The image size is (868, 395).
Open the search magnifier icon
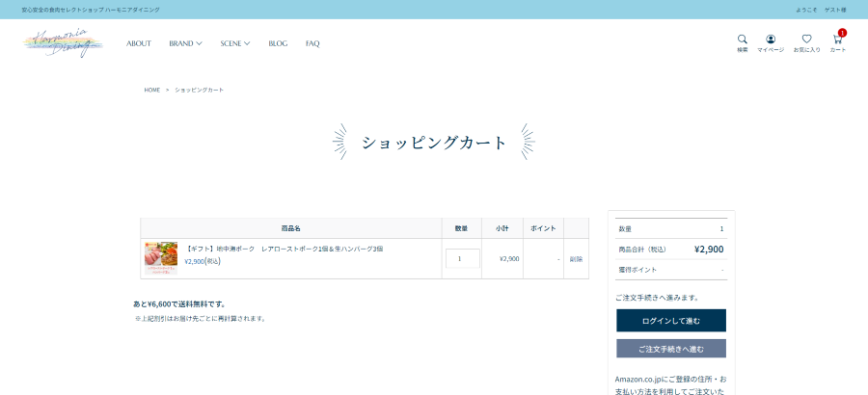[742, 39]
